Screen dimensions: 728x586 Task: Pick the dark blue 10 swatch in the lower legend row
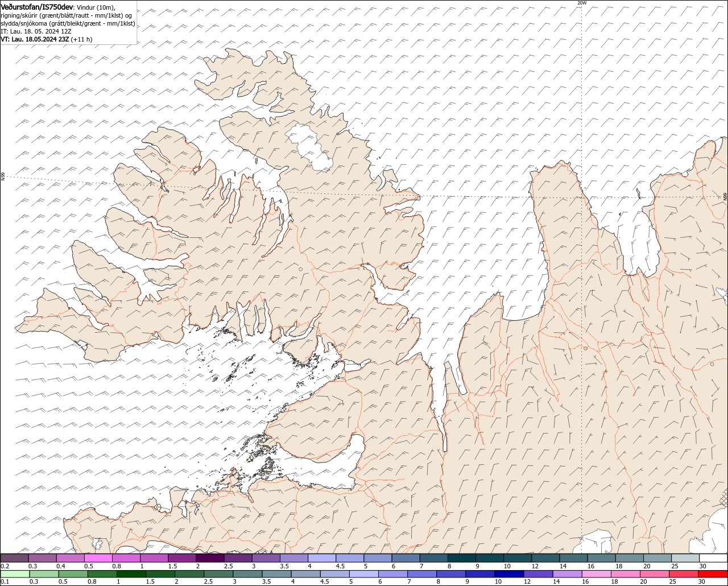pos(510,574)
